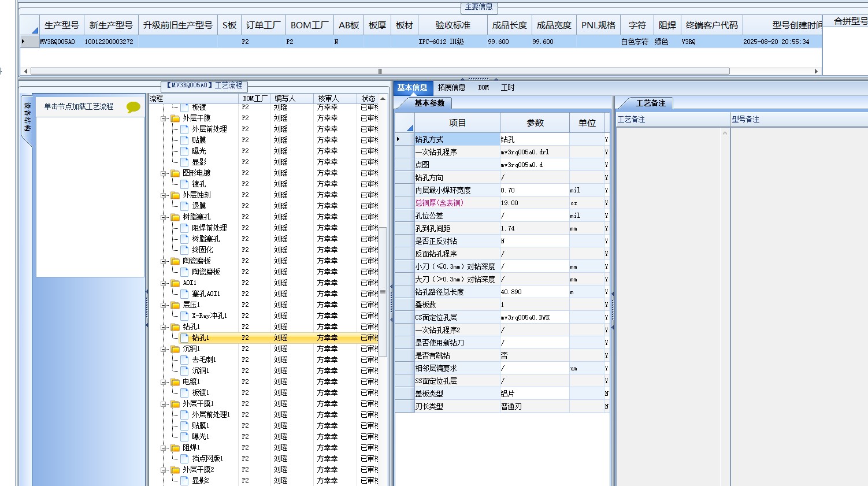This screenshot has height=486, width=868.
Task: Collapse the 电镀1 tree node
Action: point(164,382)
